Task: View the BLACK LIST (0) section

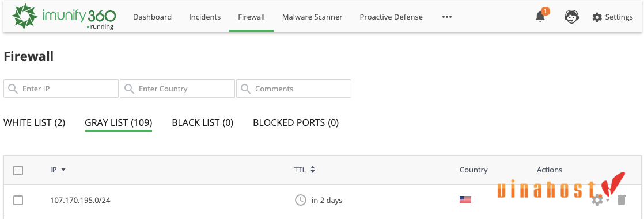Action: pos(203,122)
